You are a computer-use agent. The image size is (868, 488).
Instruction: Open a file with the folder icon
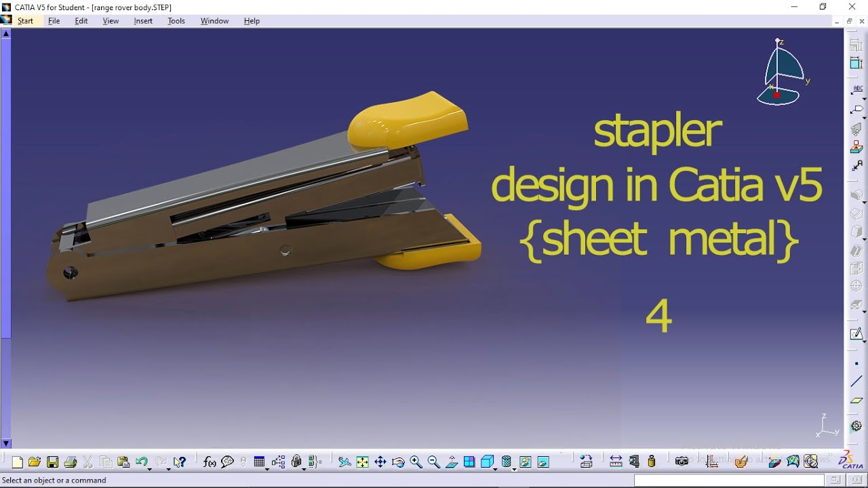pos(35,462)
